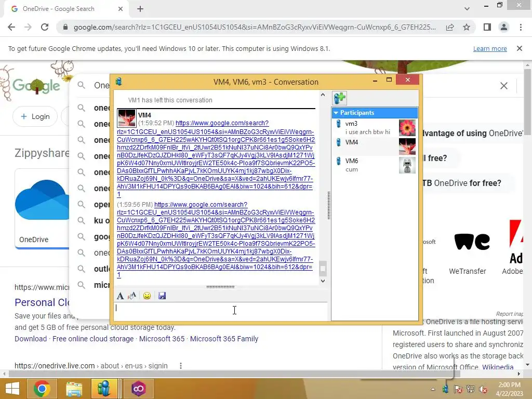This screenshot has width=532, height=399.
Task: Click the font formatting A icon
Action: click(x=120, y=296)
